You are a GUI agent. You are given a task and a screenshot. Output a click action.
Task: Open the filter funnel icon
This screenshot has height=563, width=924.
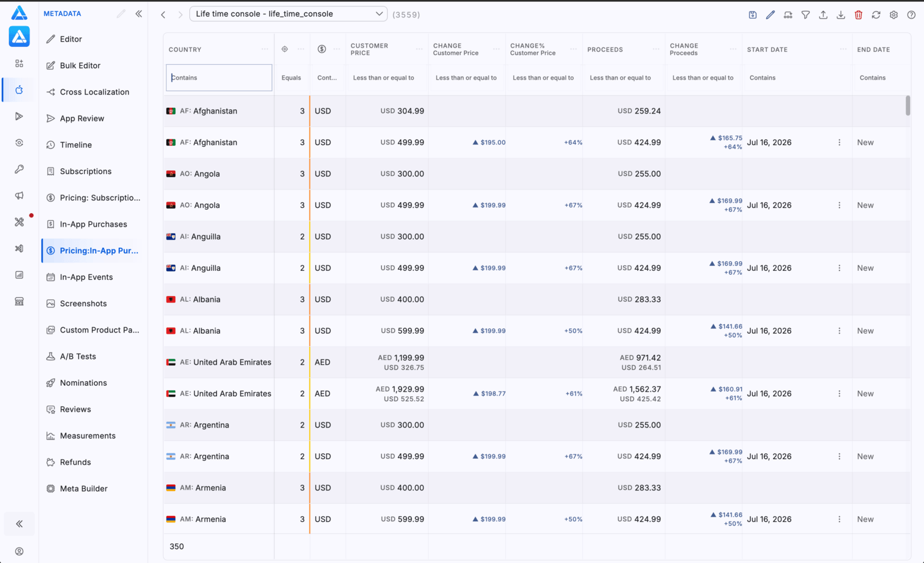point(805,15)
